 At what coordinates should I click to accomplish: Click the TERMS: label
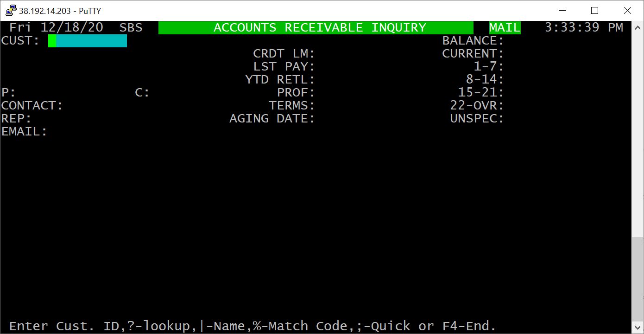click(x=292, y=106)
